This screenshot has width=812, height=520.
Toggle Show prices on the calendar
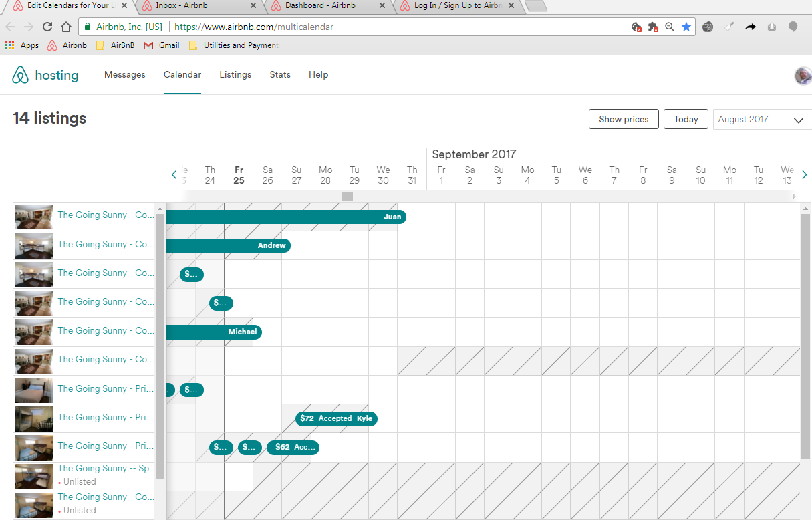[623, 120]
